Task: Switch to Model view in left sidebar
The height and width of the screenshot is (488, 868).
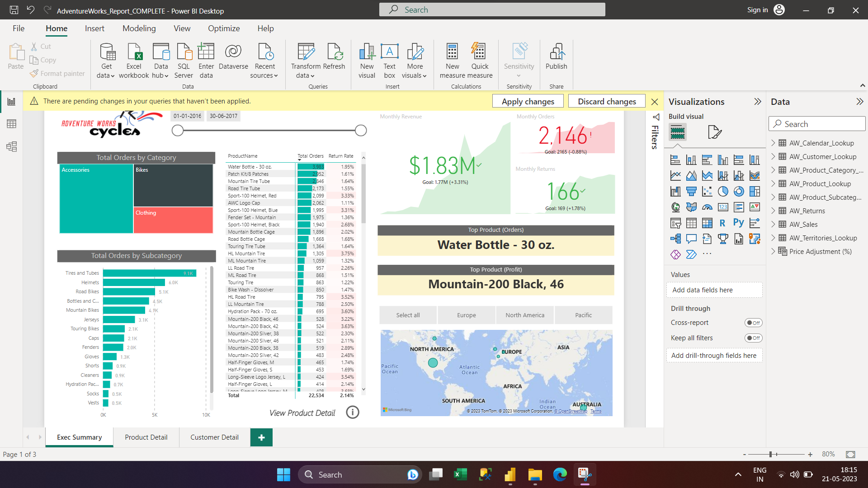Action: click(11, 146)
